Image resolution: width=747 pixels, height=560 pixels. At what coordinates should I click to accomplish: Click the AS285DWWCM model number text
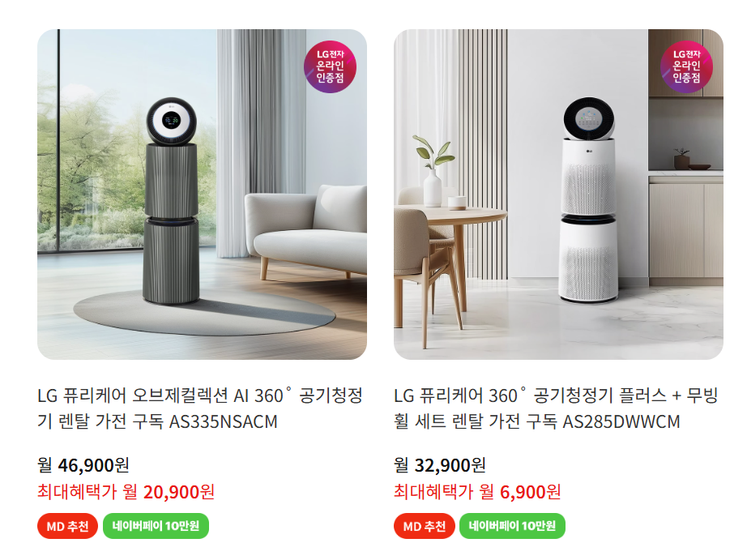coord(621,421)
